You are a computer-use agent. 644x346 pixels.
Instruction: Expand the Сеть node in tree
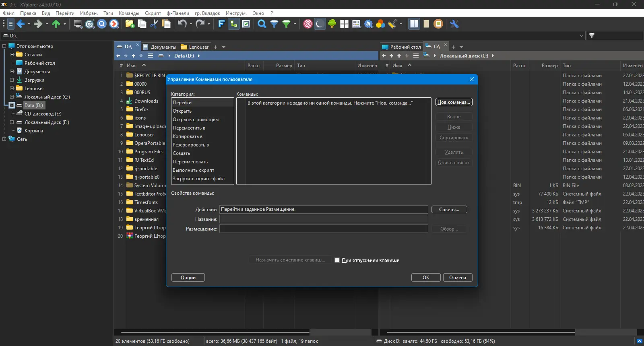pos(4,139)
